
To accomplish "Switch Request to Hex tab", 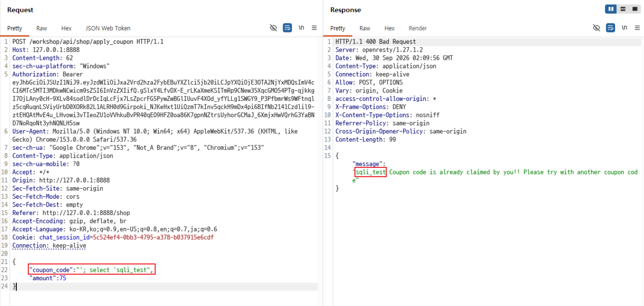I will pyautogui.click(x=66, y=28).
